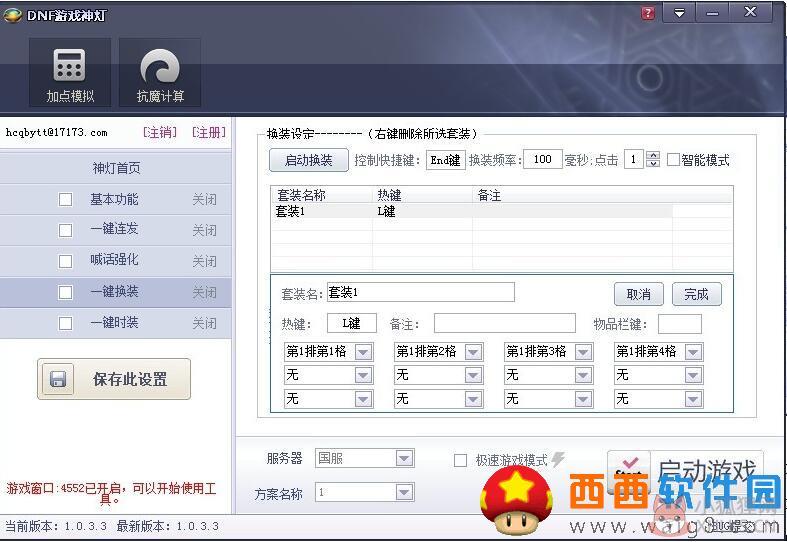787x542 pixels.
Task: Click 关闭 status next to 一键换装
Action: [x=204, y=293]
